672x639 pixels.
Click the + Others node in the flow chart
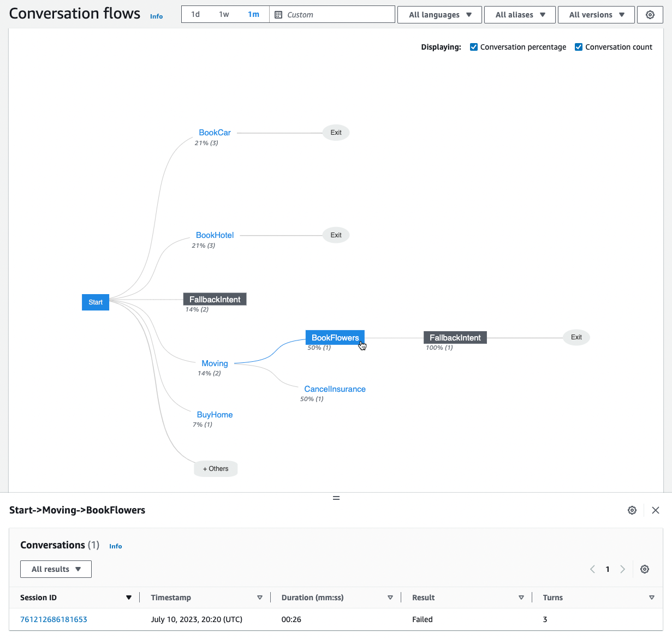215,468
